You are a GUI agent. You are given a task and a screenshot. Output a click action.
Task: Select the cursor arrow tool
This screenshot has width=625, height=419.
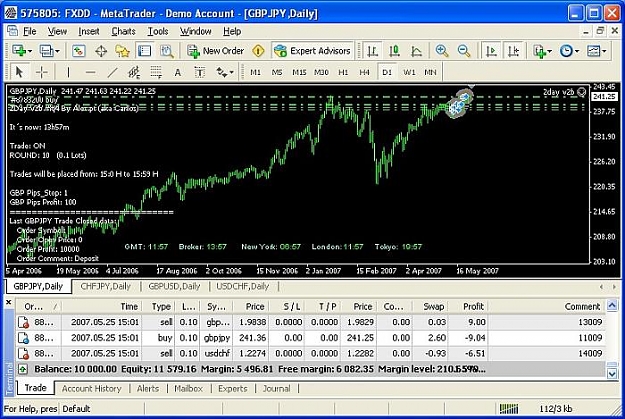point(19,72)
